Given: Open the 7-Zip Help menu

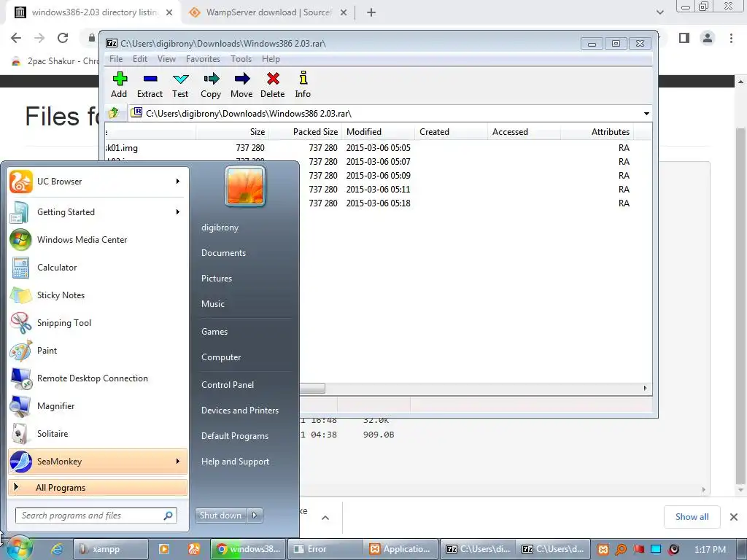Looking at the screenshot, I should tap(271, 59).
